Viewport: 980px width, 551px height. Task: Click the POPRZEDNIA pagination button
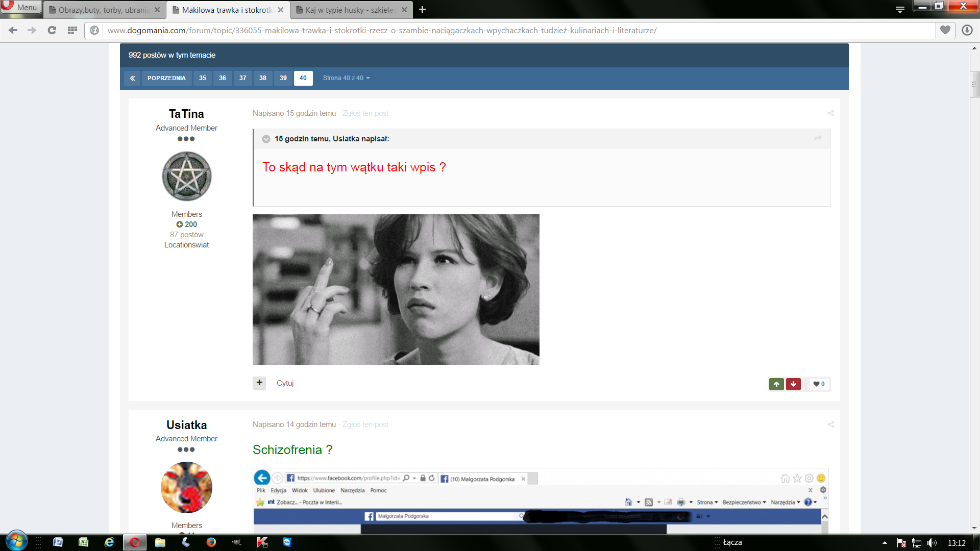pos(166,78)
